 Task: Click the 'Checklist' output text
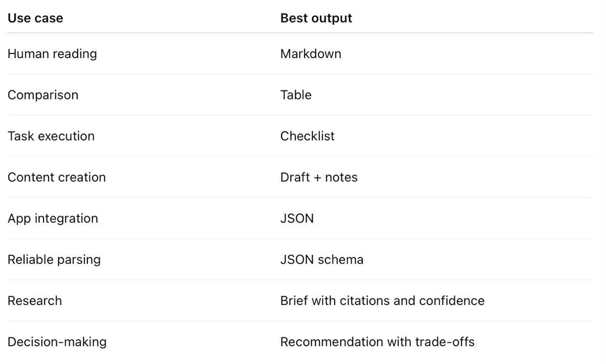coord(308,136)
